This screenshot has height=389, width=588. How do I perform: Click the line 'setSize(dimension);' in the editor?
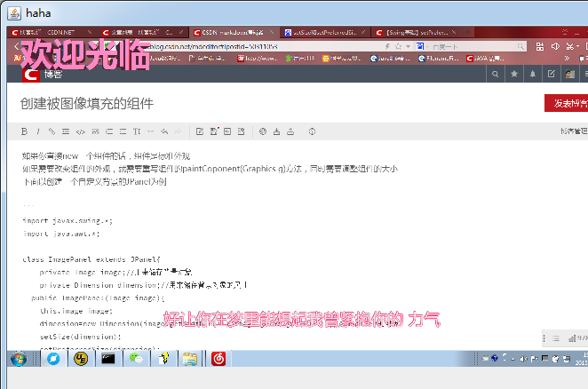[x=80, y=337]
